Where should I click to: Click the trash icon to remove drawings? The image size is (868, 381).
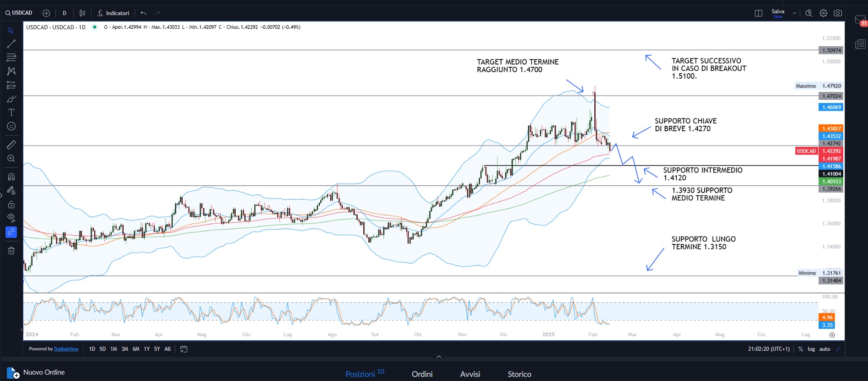coord(11,251)
